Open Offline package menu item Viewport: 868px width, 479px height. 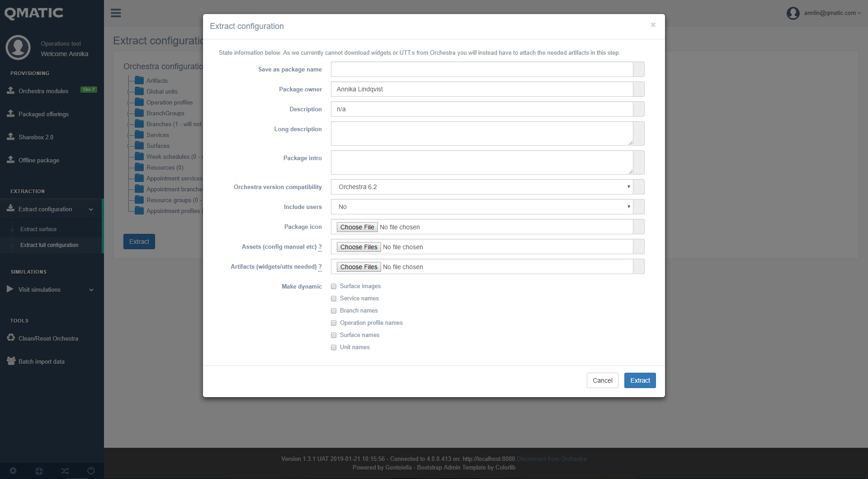click(39, 161)
